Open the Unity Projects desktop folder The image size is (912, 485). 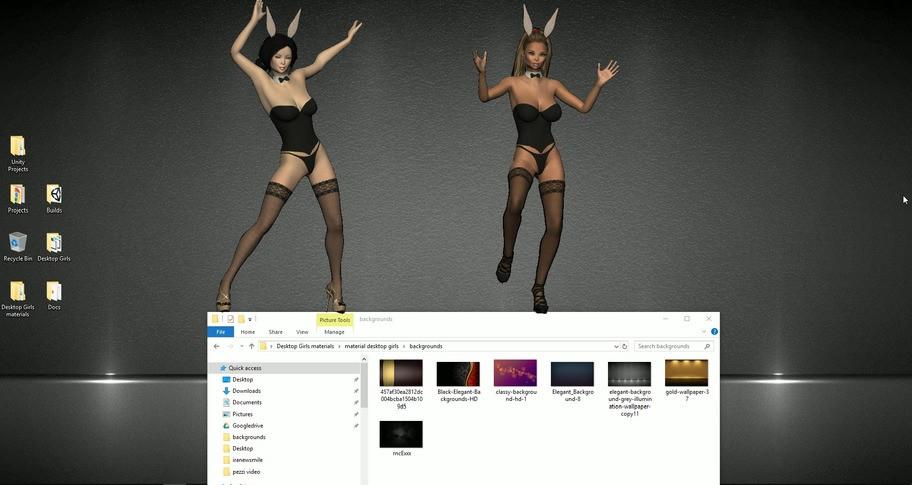[x=17, y=153]
